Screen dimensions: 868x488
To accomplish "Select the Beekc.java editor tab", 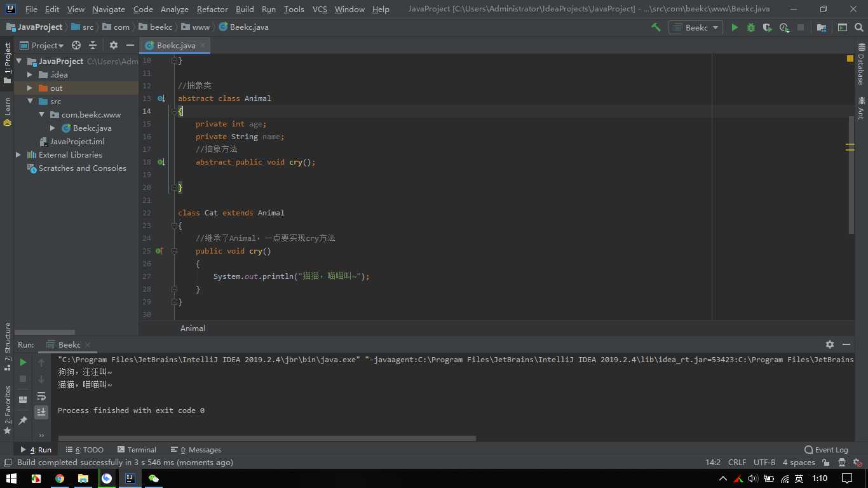I will pyautogui.click(x=175, y=45).
